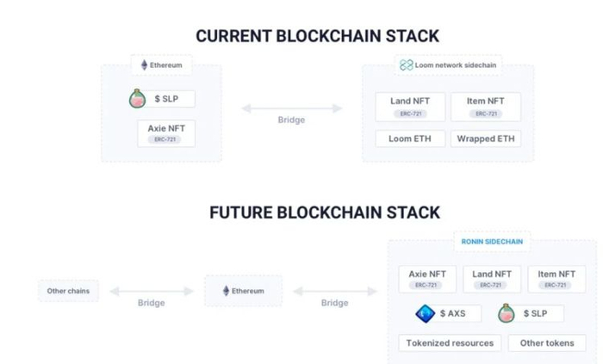Click the SLP potion icon in Ronin sidechain
The image size is (603, 364).
click(504, 313)
